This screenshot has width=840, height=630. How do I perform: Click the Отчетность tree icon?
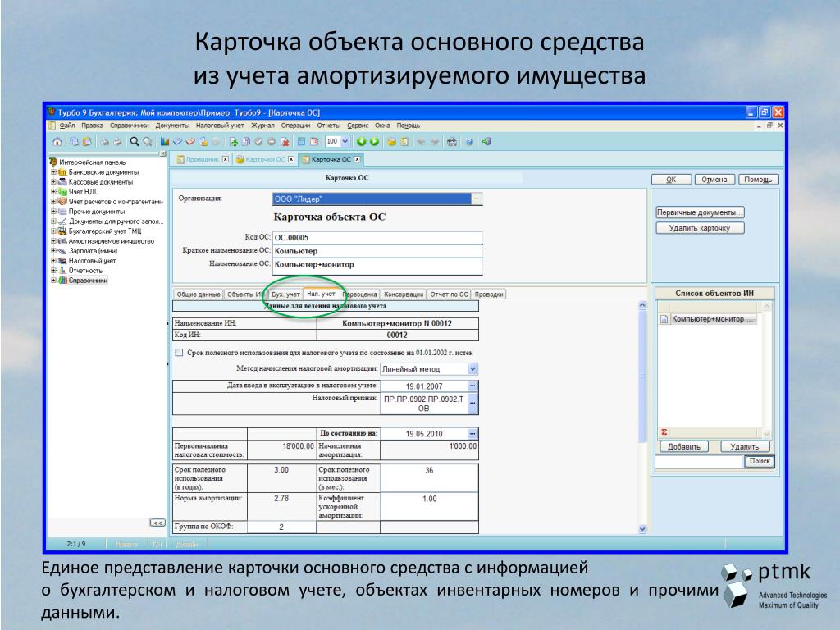(62, 270)
